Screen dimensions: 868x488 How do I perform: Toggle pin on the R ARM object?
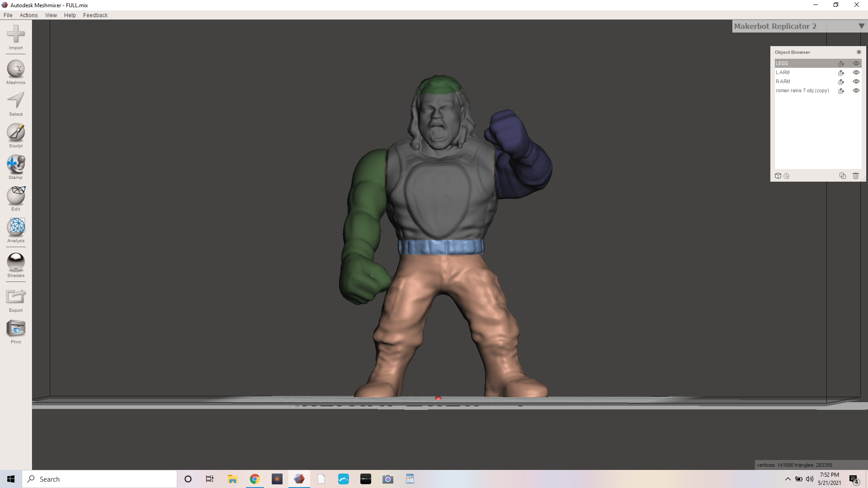841,82
